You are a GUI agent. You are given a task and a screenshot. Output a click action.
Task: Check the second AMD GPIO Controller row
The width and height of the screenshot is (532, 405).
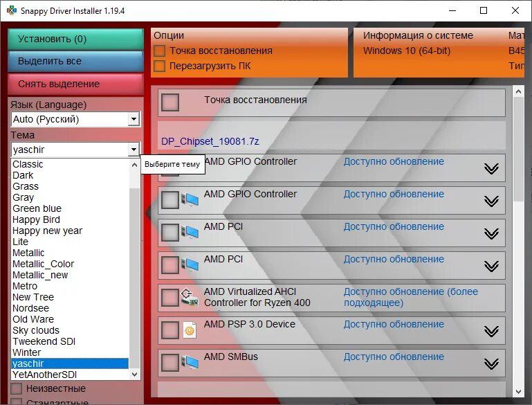tap(170, 200)
